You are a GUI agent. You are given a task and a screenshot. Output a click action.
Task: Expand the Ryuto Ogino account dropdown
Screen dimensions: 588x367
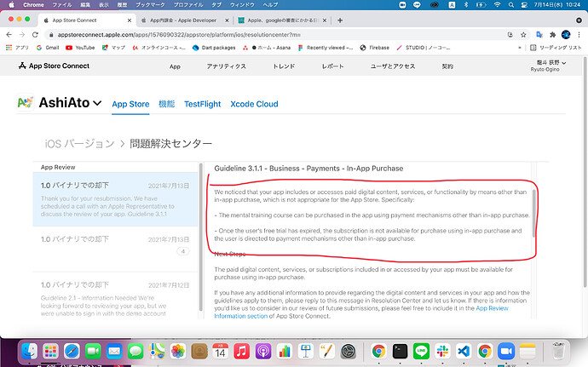tap(551, 66)
